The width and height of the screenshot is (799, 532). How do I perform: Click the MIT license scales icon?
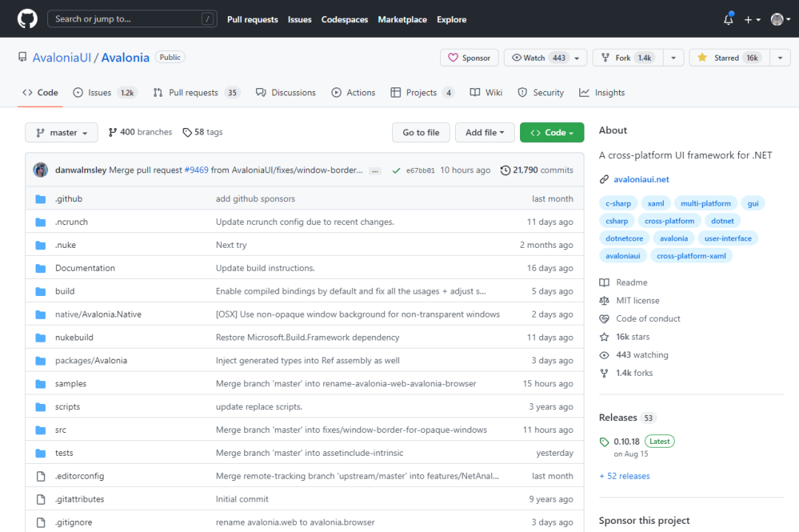604,300
